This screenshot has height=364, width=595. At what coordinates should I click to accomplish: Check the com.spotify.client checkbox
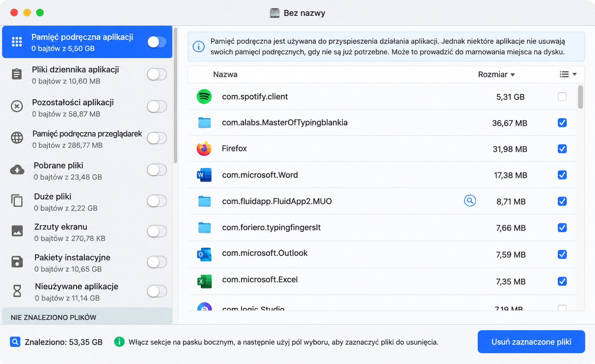click(562, 96)
